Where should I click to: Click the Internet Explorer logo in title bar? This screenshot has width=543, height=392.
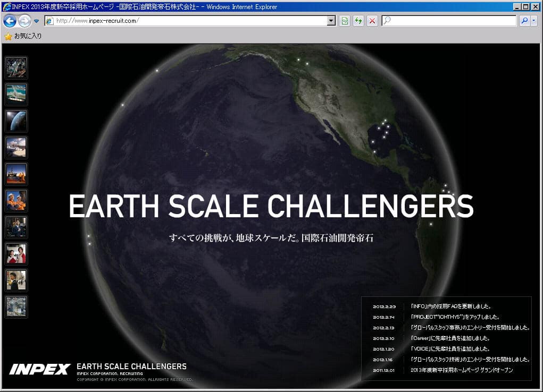[x=6, y=6]
